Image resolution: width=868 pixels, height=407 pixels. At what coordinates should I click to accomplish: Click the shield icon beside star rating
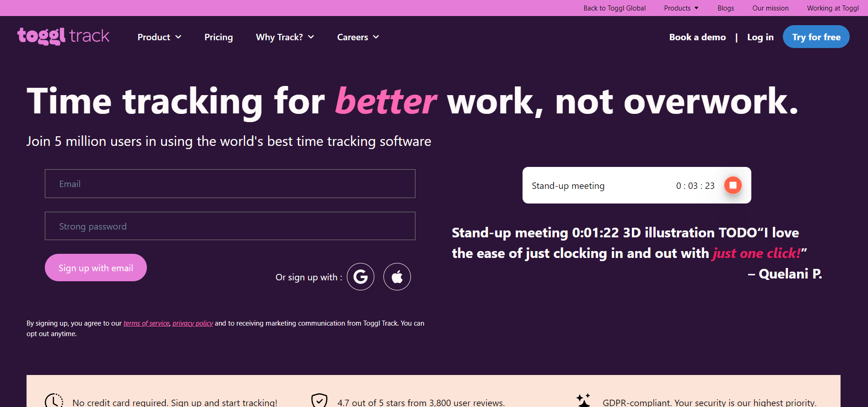coord(319,400)
